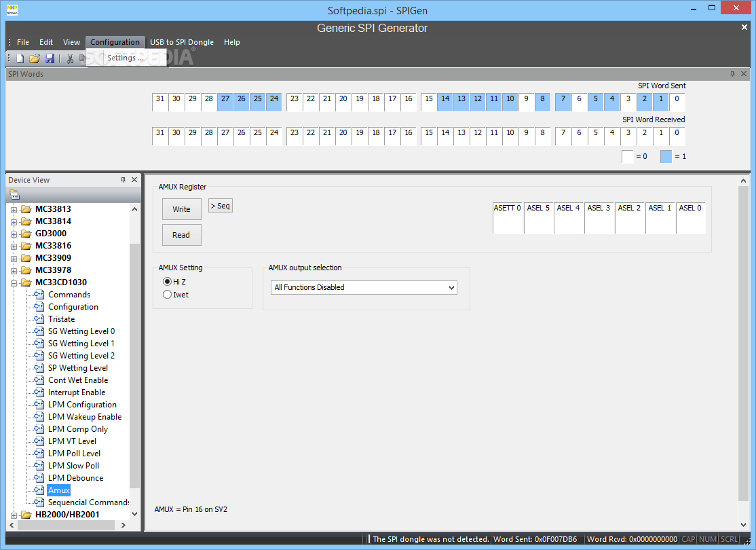This screenshot has width=756, height=550.
Task: Close the SPI Words panel
Action: (x=744, y=74)
